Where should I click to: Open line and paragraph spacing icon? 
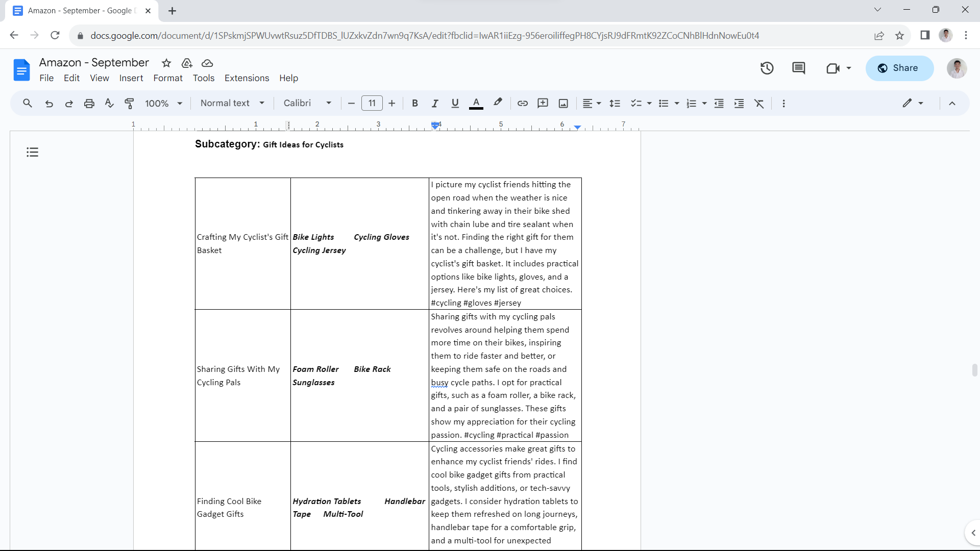coord(615,103)
